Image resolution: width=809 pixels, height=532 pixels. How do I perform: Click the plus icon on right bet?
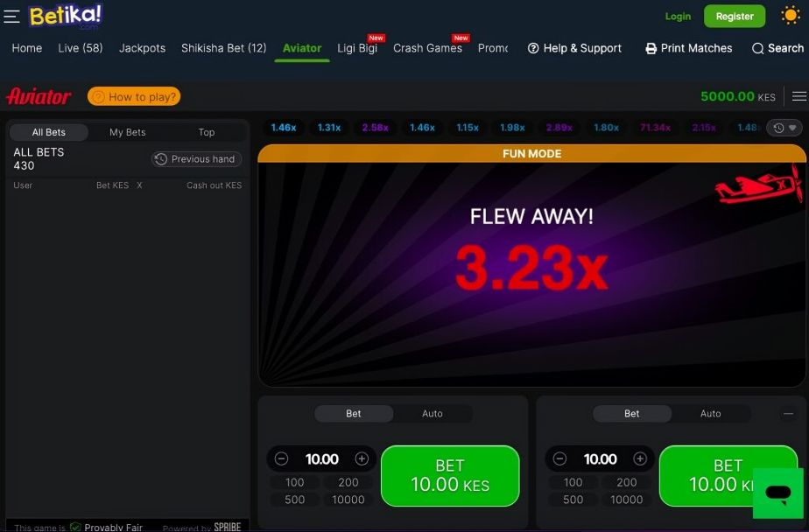tap(640, 458)
